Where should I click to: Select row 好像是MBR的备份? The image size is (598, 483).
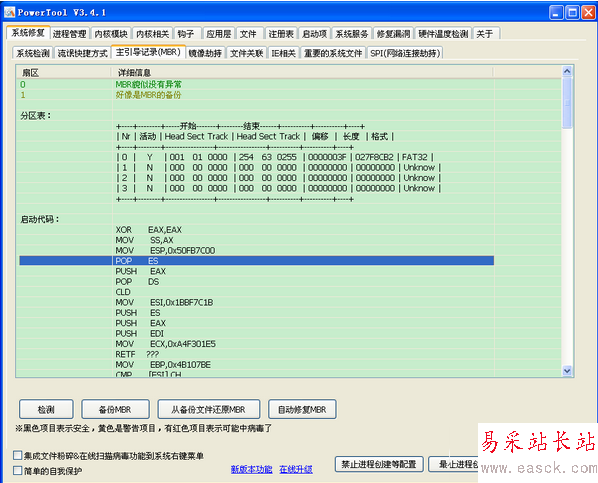pyautogui.click(x=256, y=95)
